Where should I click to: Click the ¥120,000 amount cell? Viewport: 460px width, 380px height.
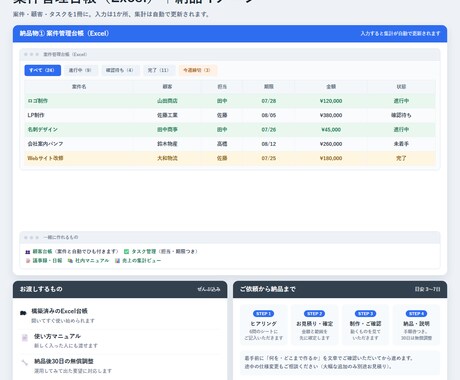(x=331, y=101)
